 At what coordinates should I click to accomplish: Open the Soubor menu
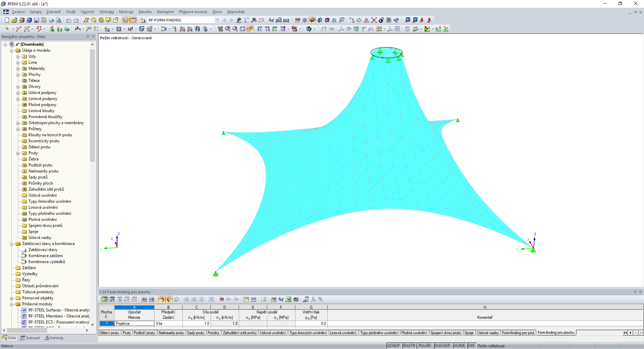point(18,12)
